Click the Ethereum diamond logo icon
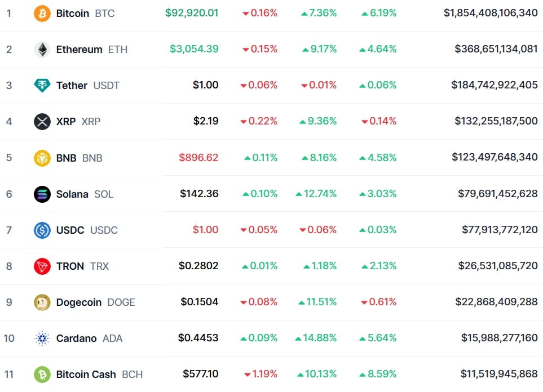543x392 pixels. pos(42,50)
